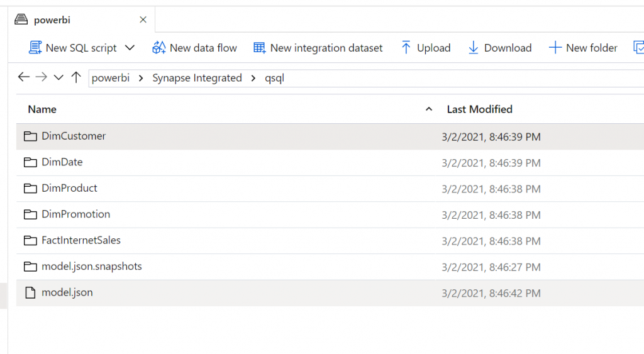Click powerbi in the breadcrumb path

click(111, 78)
